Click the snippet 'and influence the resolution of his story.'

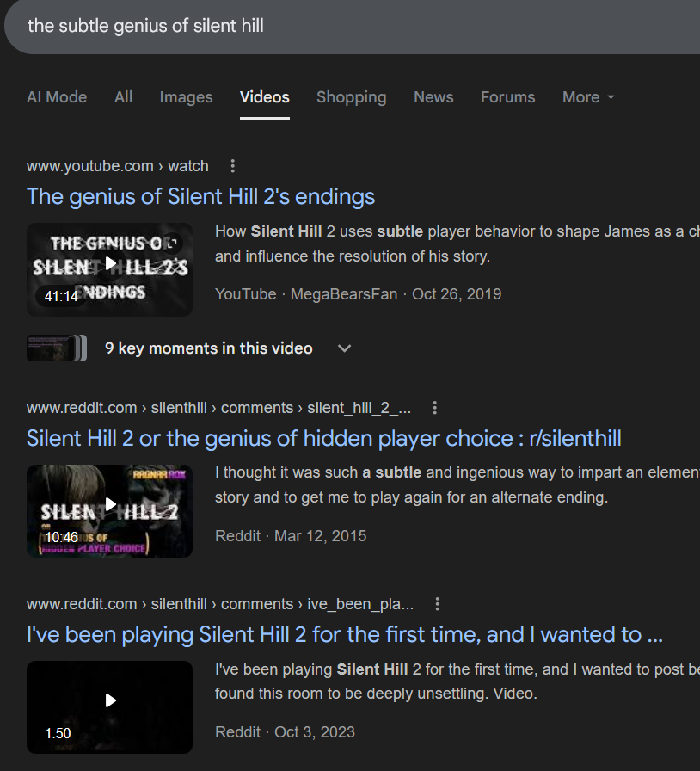[353, 256]
